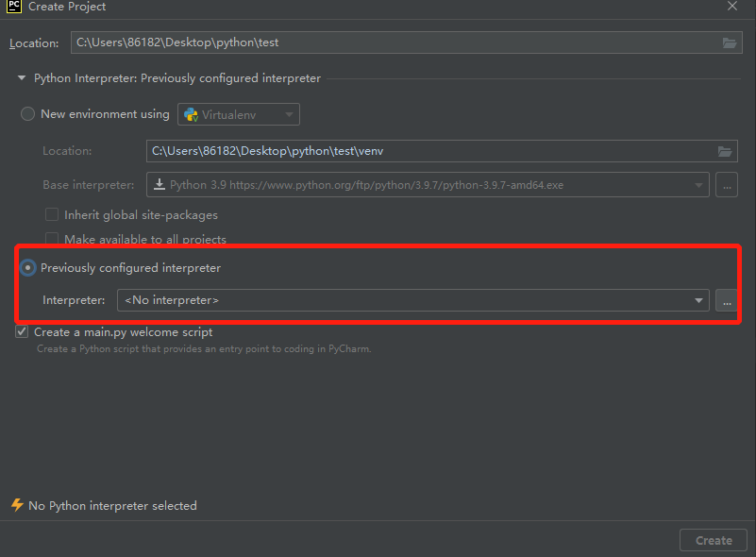Click the folder icon in project Location field
Viewport: 756px width, 557px height.
729,42
